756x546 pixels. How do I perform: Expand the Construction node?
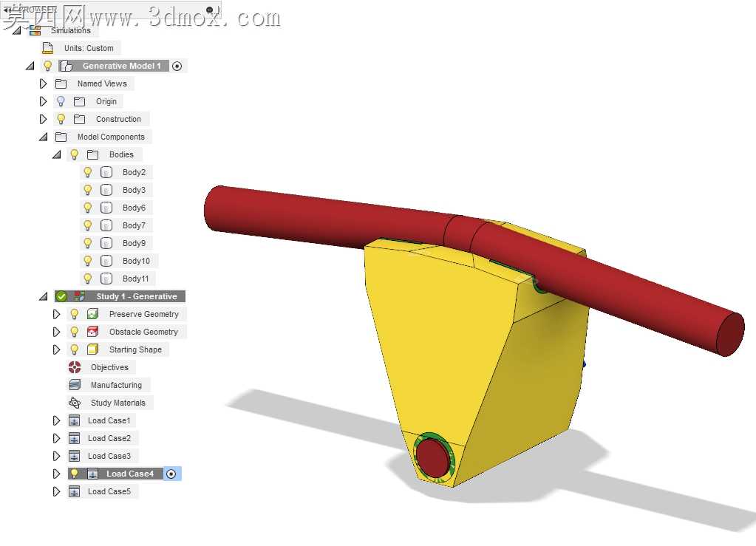[43, 119]
